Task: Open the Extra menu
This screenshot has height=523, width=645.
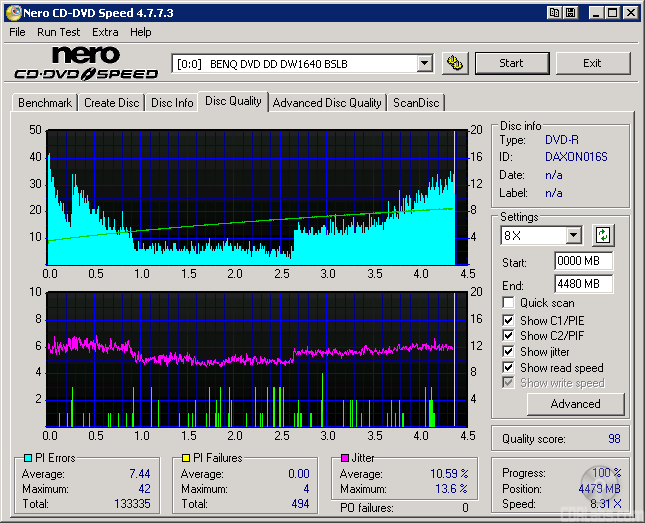Action: click(x=105, y=32)
